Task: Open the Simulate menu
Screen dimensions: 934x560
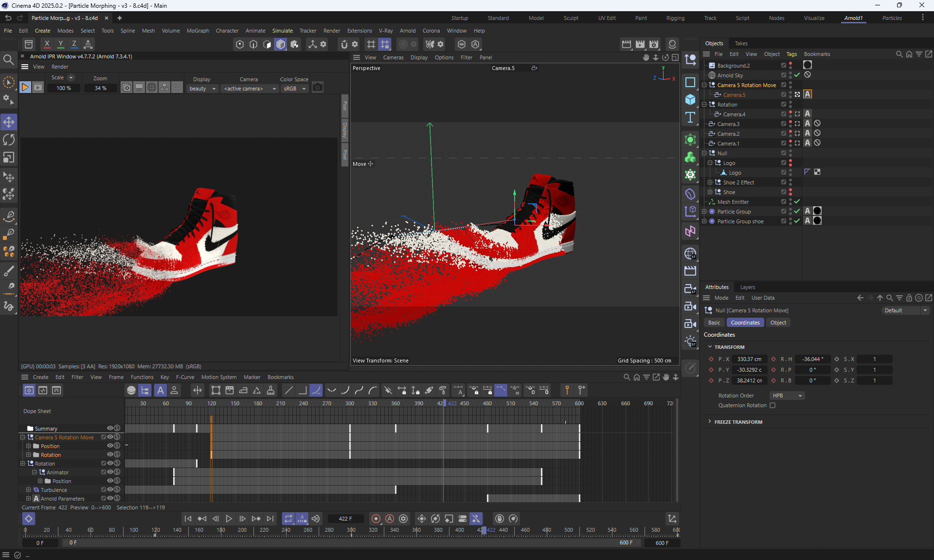Action: [x=282, y=31]
